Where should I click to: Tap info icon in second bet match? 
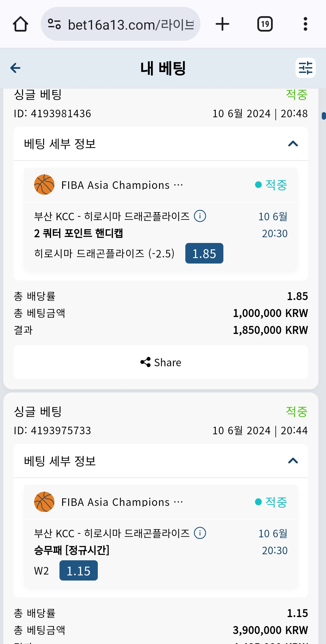(200, 533)
